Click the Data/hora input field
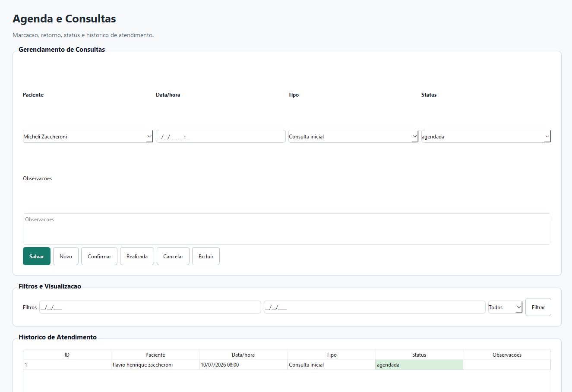The image size is (572, 392). point(221,136)
